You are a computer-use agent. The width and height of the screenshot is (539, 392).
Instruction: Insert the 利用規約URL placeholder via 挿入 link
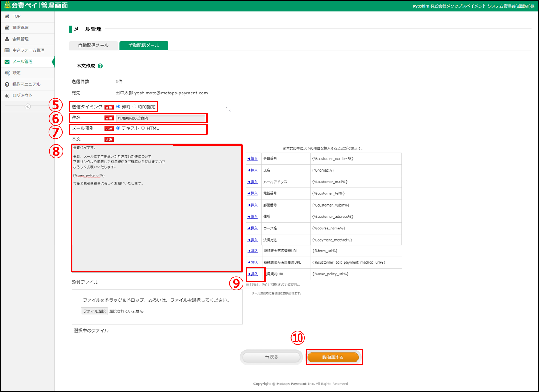pos(253,274)
